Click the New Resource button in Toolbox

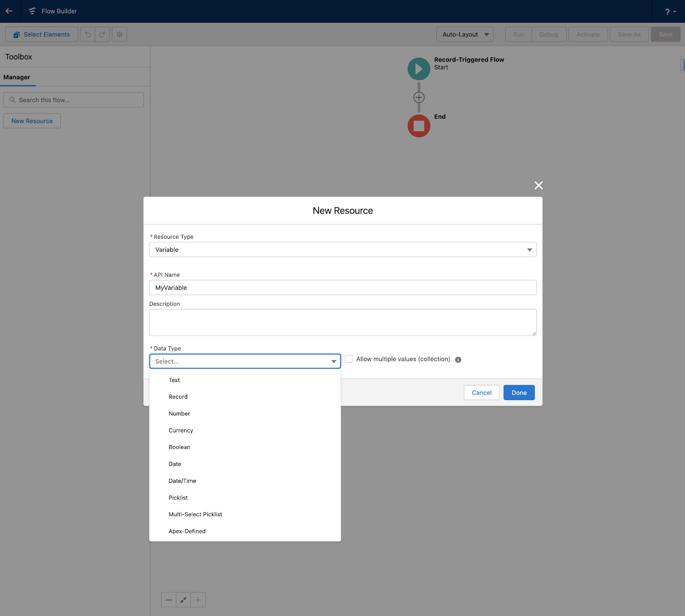[x=32, y=120]
